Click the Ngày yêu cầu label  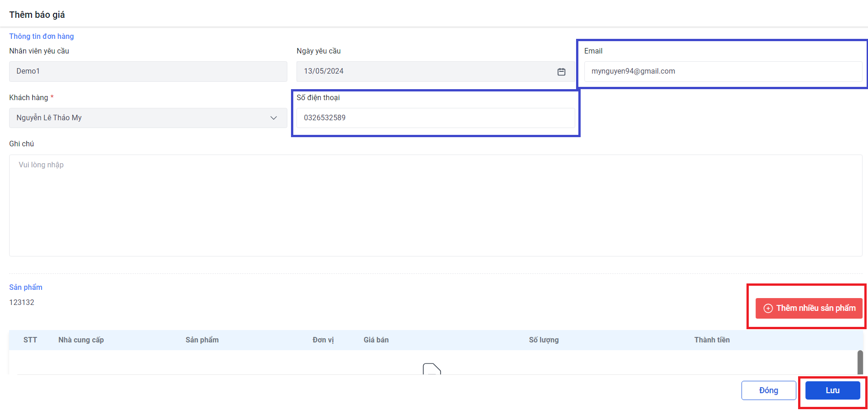318,51
